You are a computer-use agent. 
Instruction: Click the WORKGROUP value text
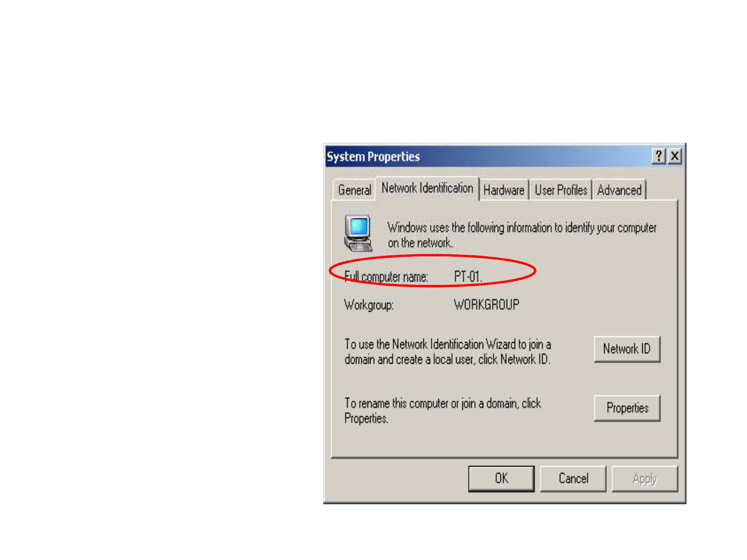pos(486,305)
